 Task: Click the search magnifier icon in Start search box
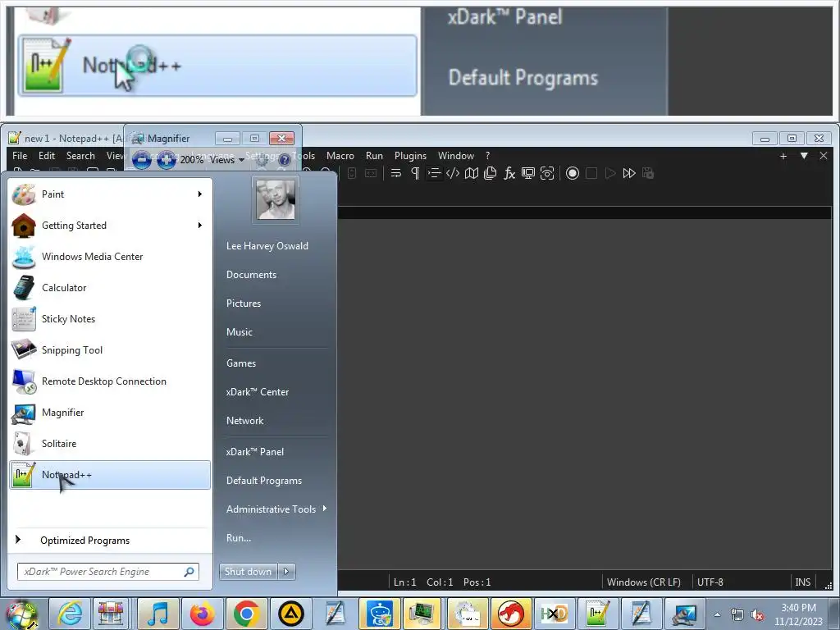click(189, 572)
